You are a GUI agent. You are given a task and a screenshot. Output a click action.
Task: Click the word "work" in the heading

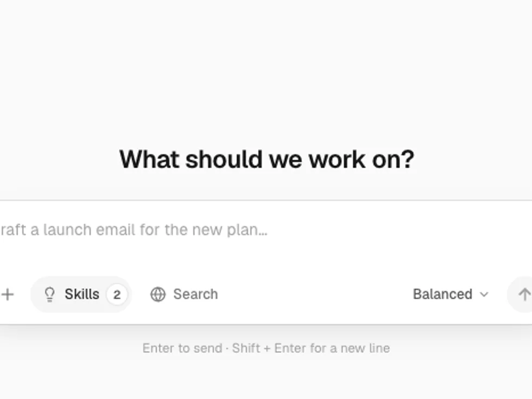(x=337, y=159)
